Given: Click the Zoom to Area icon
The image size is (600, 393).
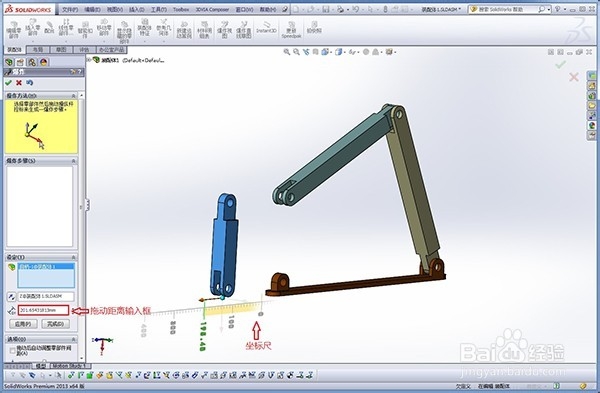Looking at the screenshot, I should tap(296, 52).
